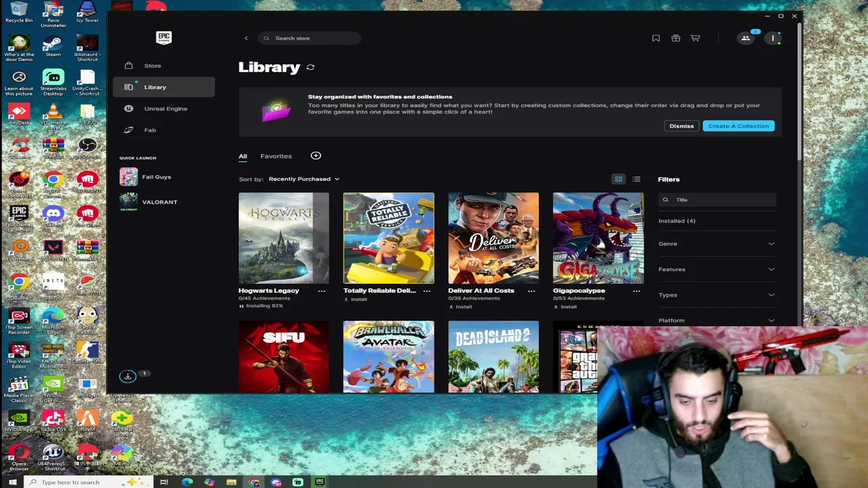Screen dimensions: 868x488
Task: Add a new collection with plus icon
Action: [315, 156]
